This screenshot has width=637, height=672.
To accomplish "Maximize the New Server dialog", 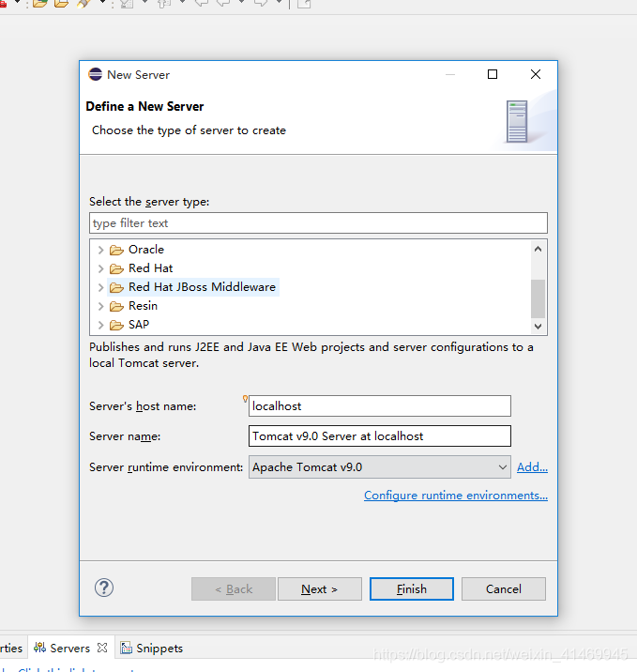I will pos(493,74).
